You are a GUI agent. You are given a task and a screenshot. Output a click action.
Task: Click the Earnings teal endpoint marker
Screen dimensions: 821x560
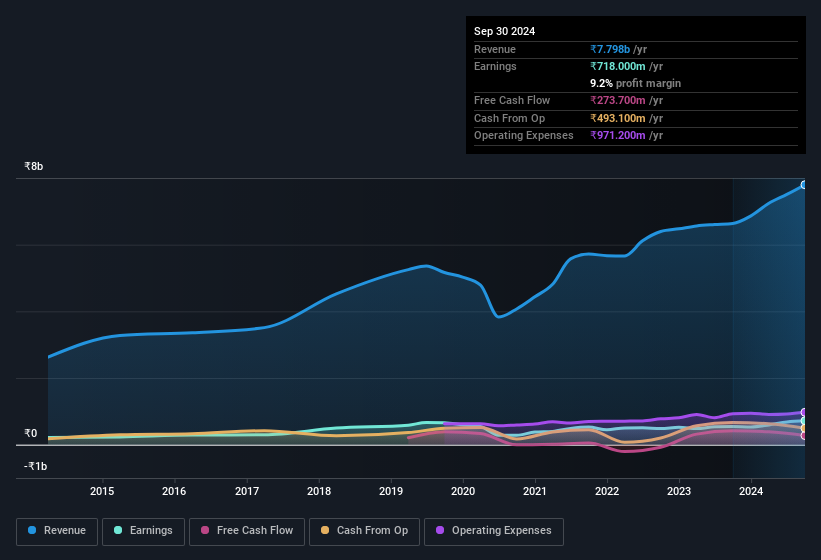804,421
